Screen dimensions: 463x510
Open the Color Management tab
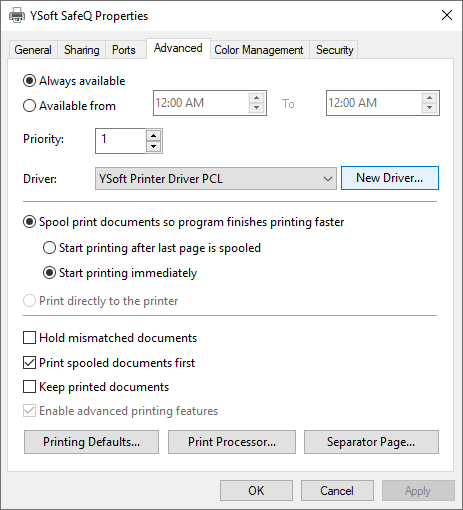click(x=259, y=50)
